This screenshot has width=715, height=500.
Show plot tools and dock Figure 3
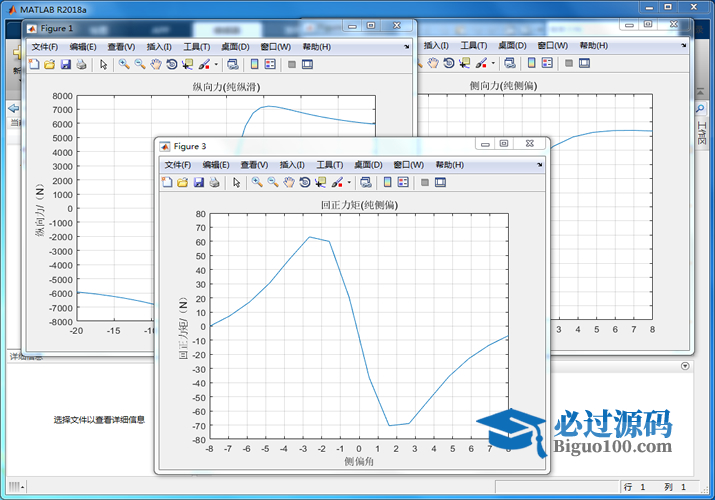click(440, 182)
